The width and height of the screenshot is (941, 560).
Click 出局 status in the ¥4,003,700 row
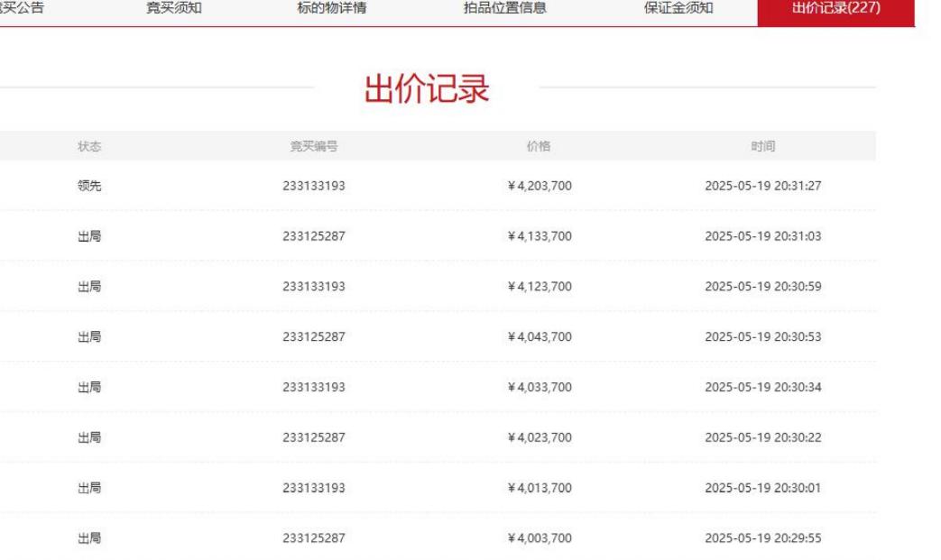[x=89, y=538]
